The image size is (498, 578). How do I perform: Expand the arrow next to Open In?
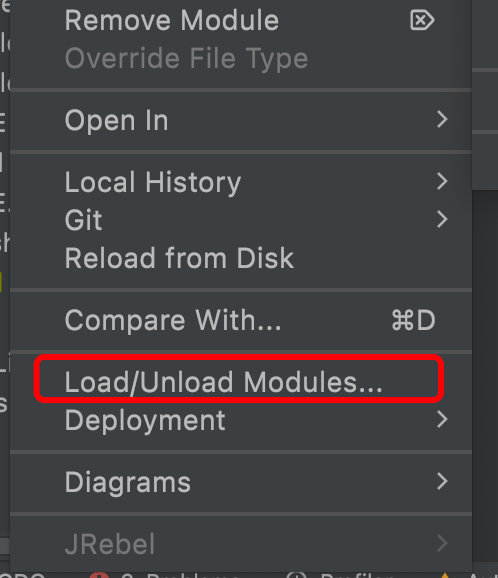[x=442, y=119]
